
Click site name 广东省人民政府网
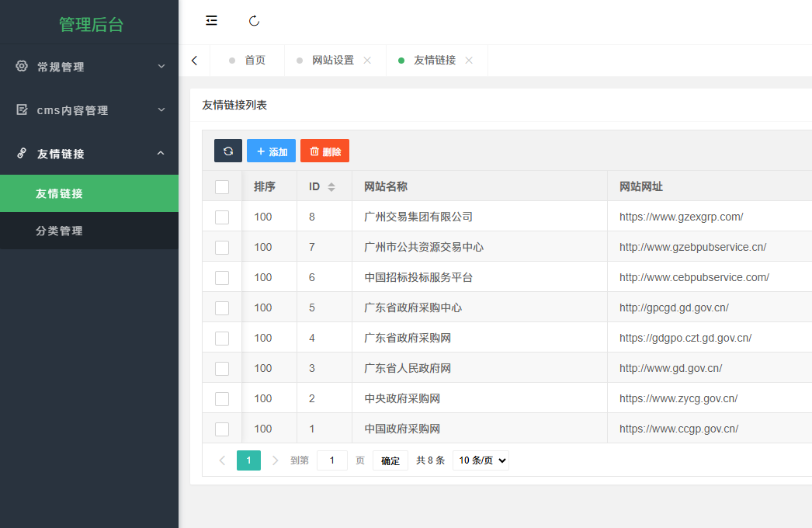click(408, 368)
